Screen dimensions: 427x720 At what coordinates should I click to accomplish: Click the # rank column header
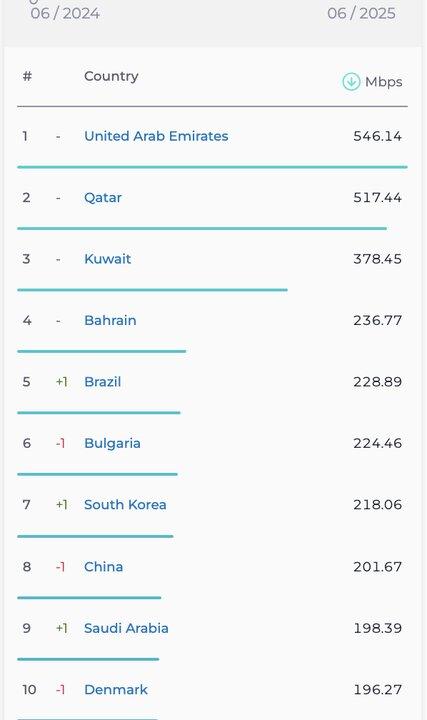click(x=27, y=76)
